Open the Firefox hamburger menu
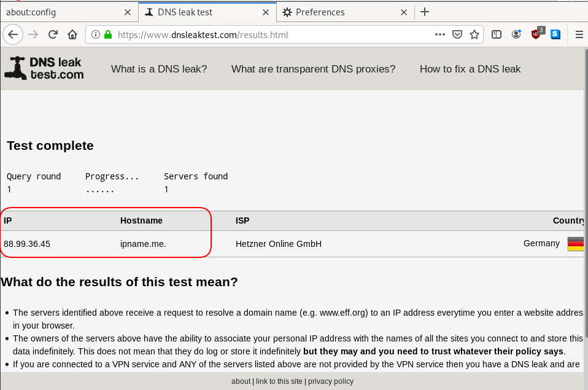588x390 pixels. [x=579, y=35]
